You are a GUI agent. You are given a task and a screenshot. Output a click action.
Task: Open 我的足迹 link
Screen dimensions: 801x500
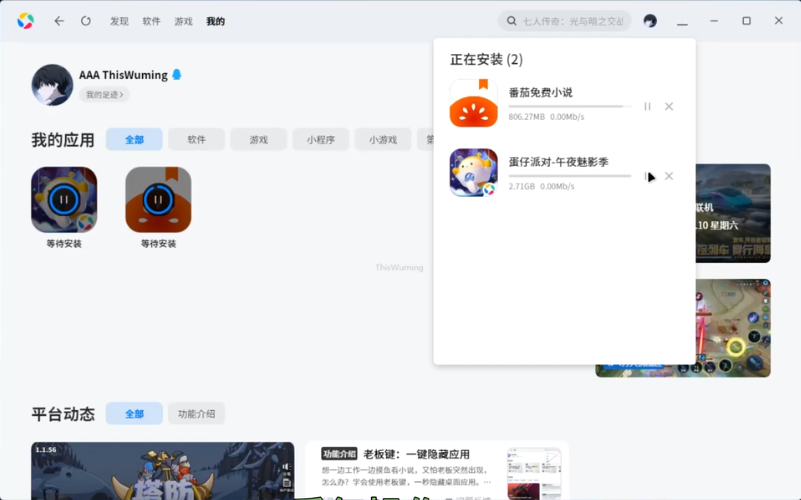pos(104,94)
